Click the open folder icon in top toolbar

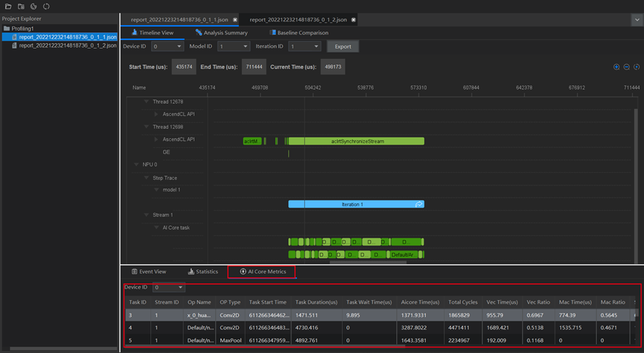pos(8,6)
